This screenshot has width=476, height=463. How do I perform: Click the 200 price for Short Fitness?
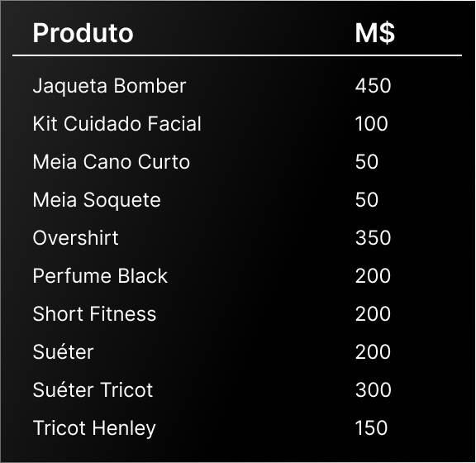373,314
